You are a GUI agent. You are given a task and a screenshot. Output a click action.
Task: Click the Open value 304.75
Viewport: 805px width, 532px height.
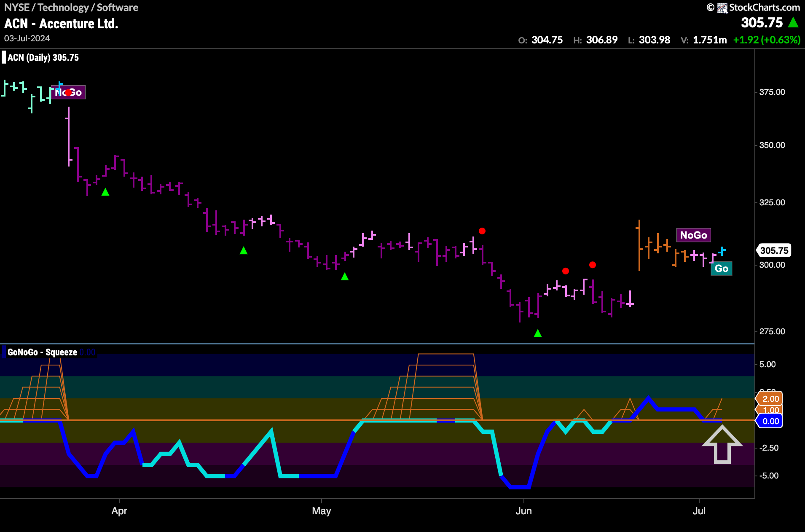pyautogui.click(x=547, y=40)
